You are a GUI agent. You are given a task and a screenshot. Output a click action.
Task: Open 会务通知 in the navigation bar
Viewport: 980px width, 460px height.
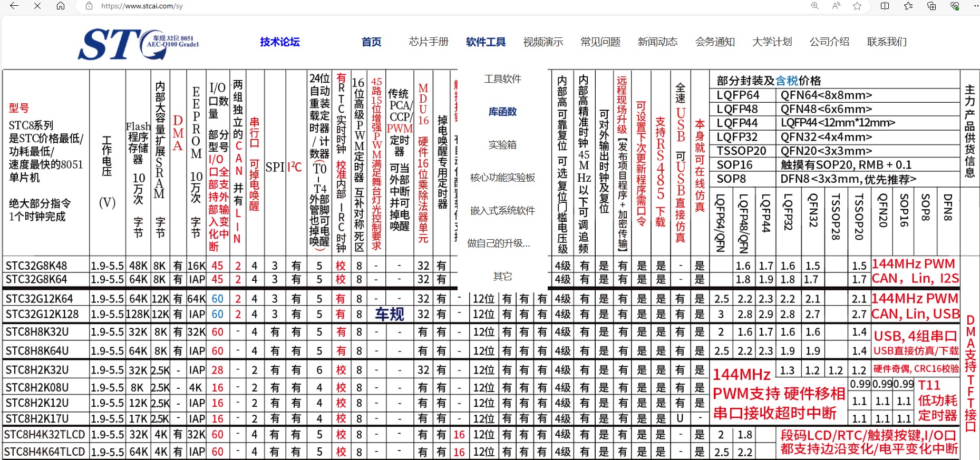(715, 42)
